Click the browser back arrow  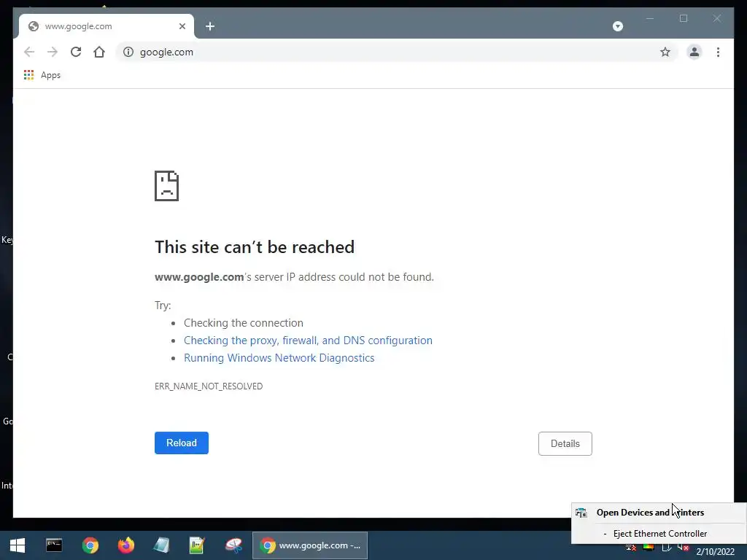click(x=29, y=52)
